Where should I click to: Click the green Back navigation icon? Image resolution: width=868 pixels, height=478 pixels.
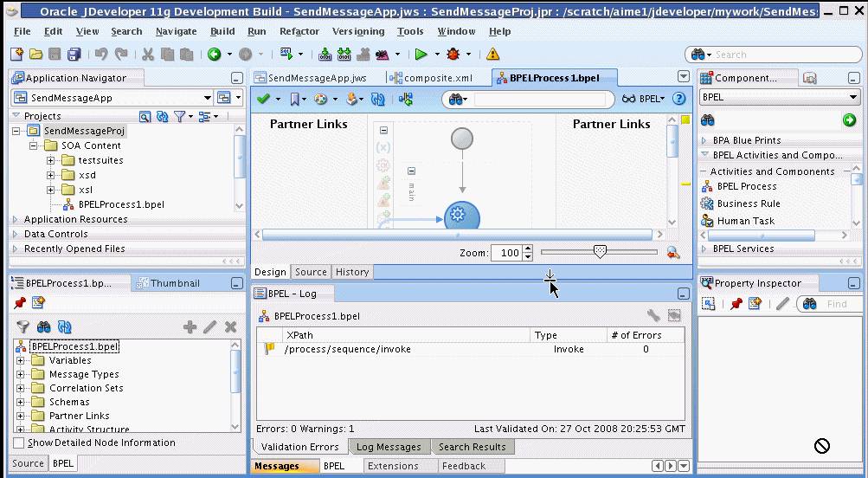(x=215, y=55)
